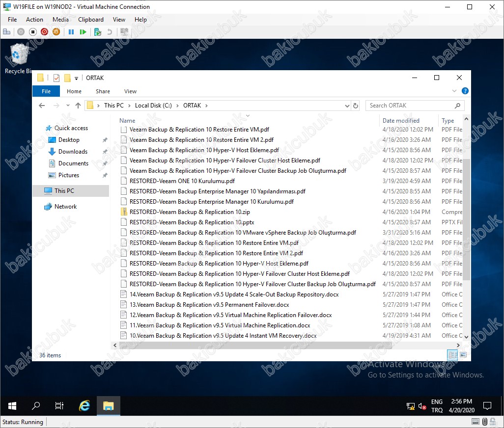
Task: Open the Media menu
Action: 60,20
